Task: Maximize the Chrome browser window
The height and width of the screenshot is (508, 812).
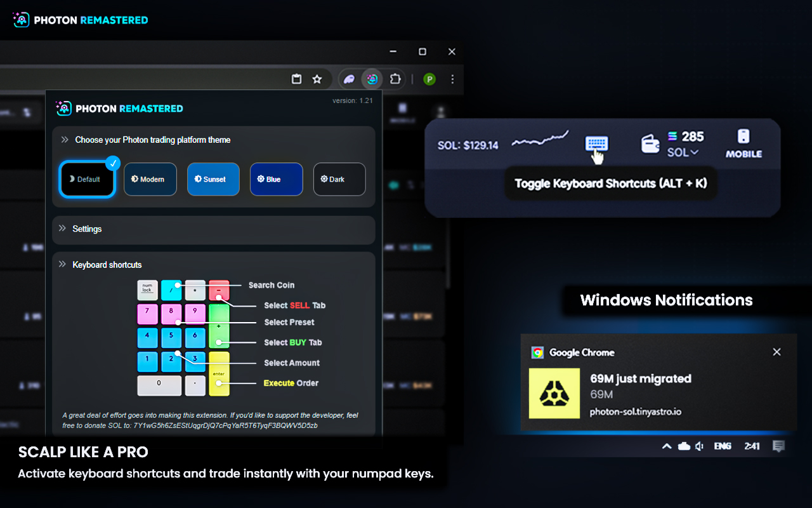Action: pyautogui.click(x=422, y=51)
